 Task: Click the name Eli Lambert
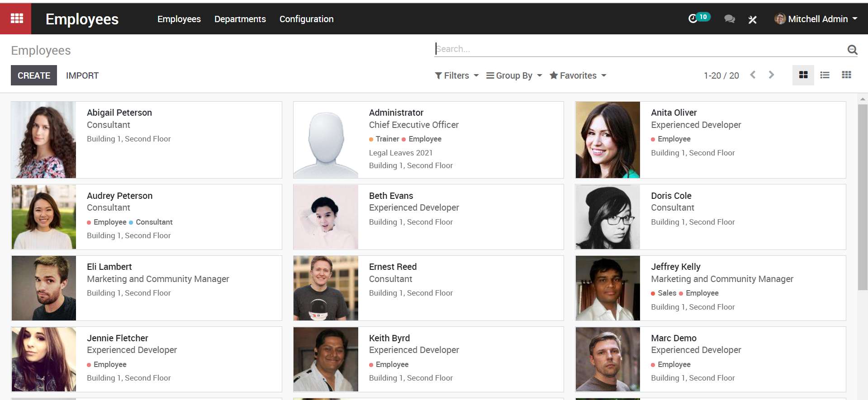coord(109,267)
